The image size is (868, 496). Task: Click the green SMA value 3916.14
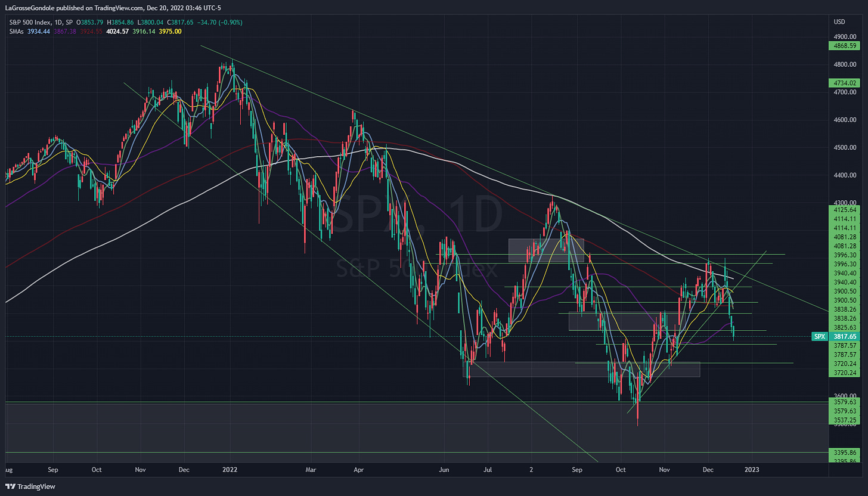pos(144,31)
